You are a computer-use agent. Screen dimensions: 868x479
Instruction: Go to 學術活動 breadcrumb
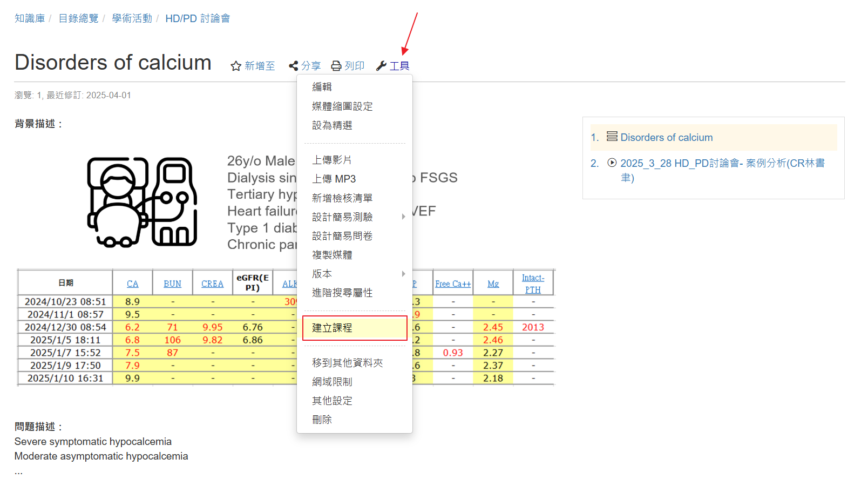tap(132, 18)
